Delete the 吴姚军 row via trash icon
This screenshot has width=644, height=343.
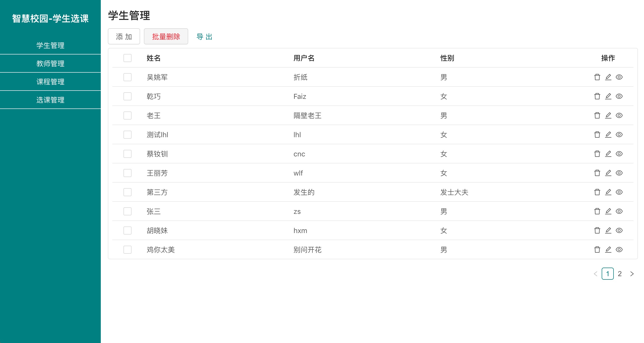597,77
